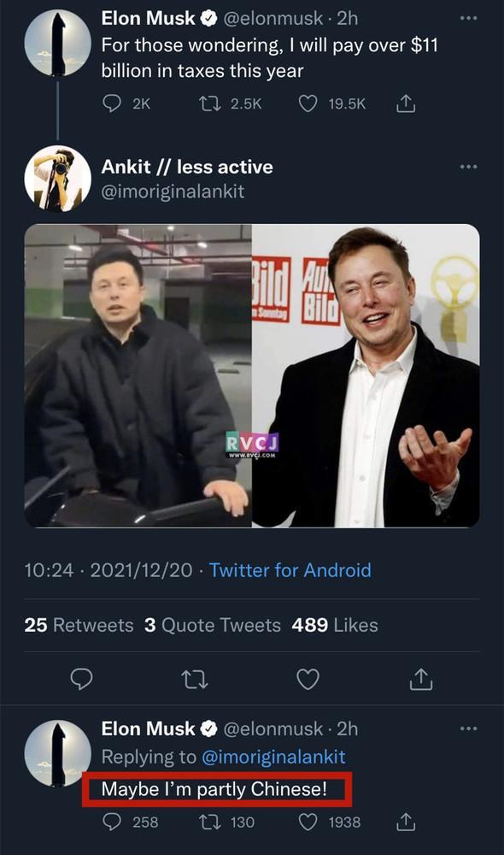View the 25 Retweets list
The image size is (504, 855).
point(79,625)
